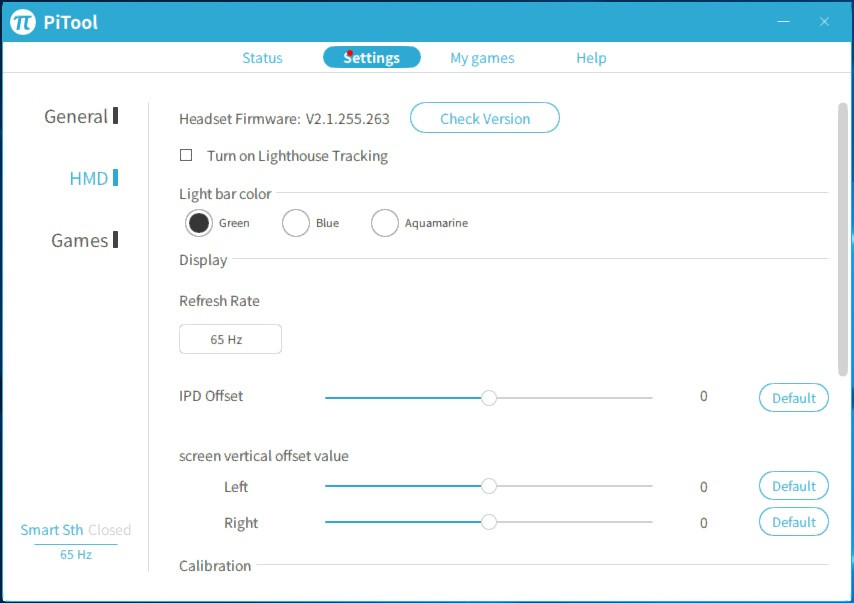Click the 65 Hz label in sidebar

tap(76, 555)
